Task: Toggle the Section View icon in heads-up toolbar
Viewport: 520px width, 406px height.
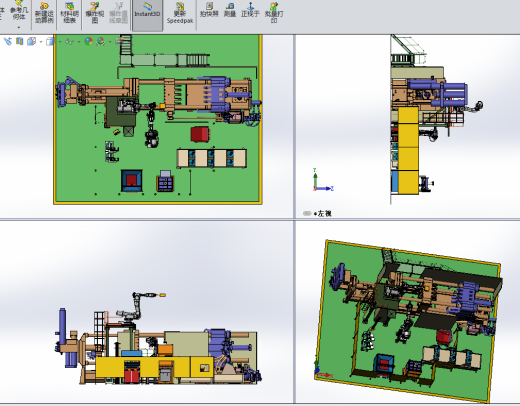Action: pyautogui.click(x=20, y=41)
